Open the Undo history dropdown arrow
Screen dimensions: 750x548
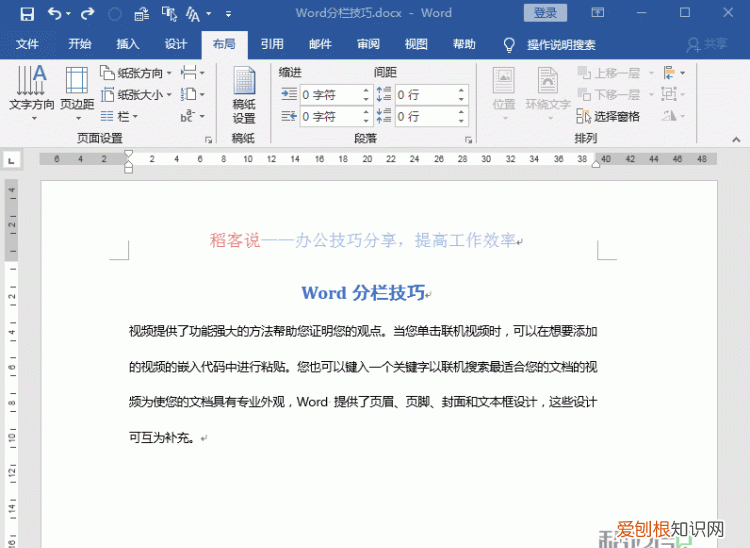click(68, 14)
